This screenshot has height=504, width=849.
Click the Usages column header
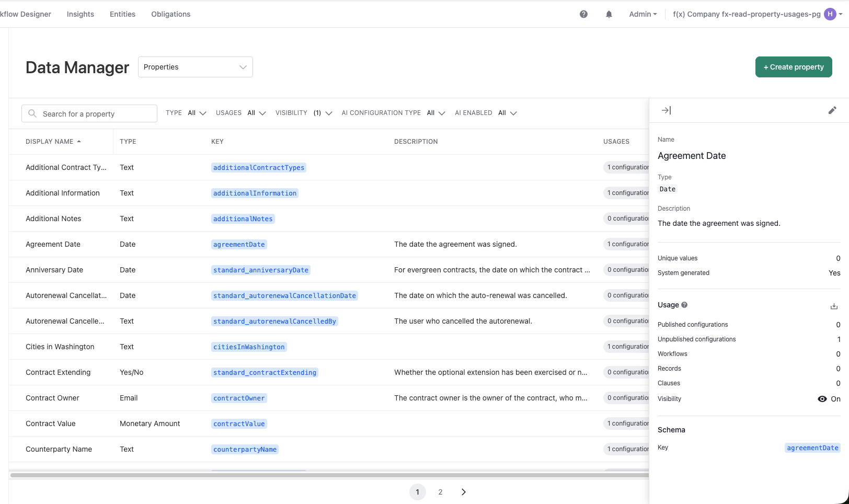coord(616,142)
